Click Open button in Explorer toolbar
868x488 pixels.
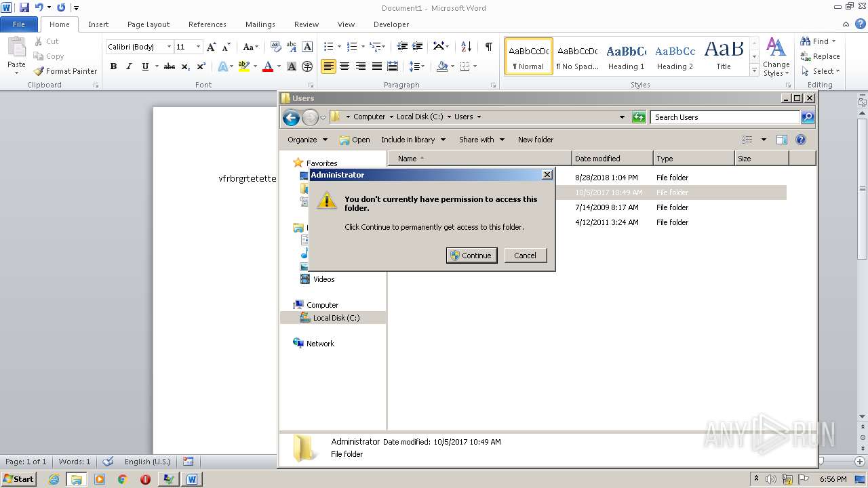coord(355,140)
